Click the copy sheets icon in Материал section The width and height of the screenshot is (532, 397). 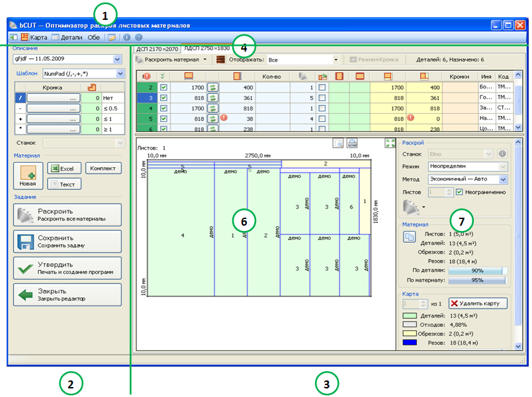pyautogui.click(x=410, y=236)
